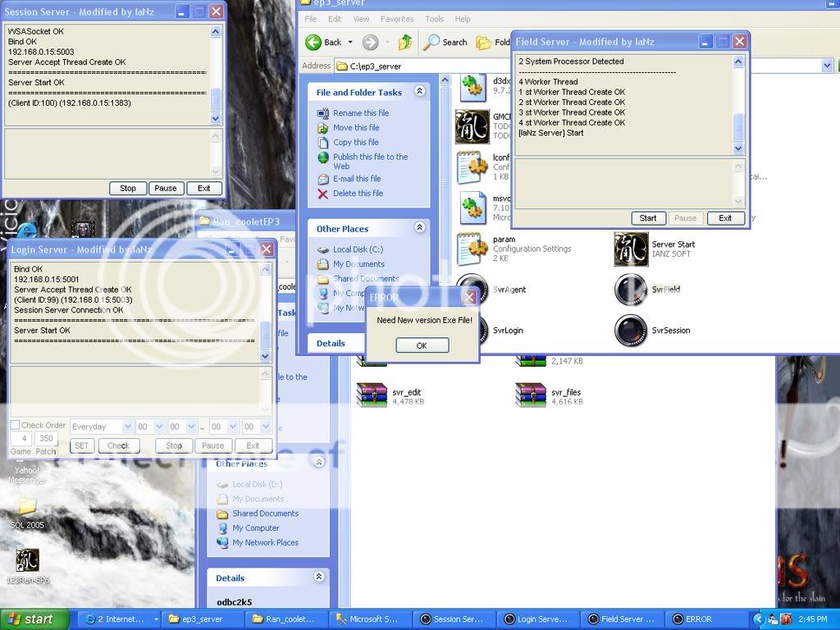Open the SvrSession executable icon
The image size is (840, 630).
click(632, 331)
